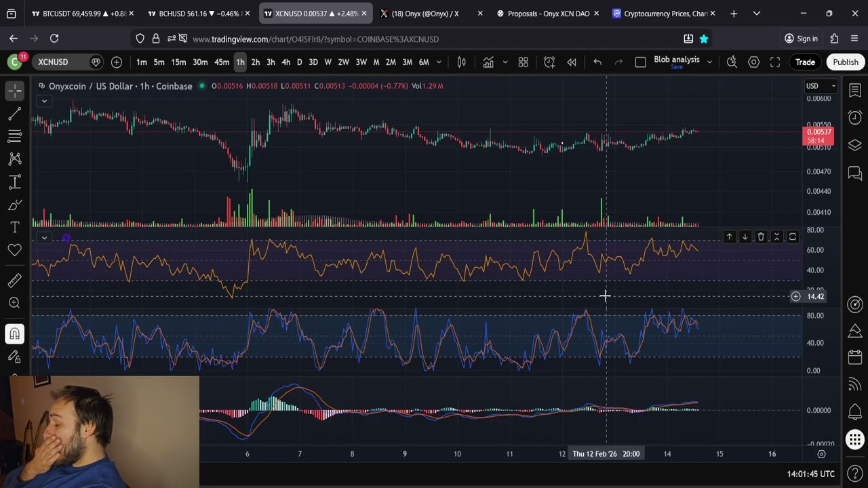Expand the timeframe list dropdown
The height and width of the screenshot is (488, 868).
(439, 62)
